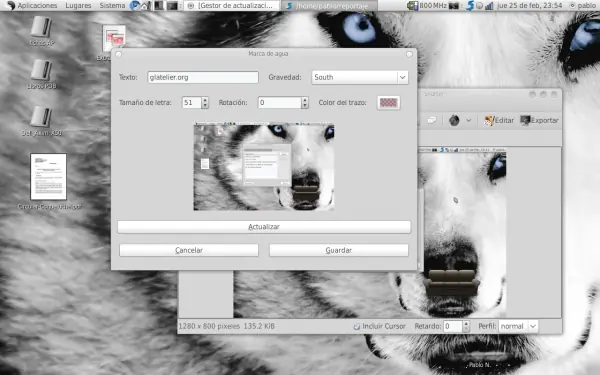This screenshot has height=375, width=600.
Task: Open the Sistema menu
Action: tap(112, 5)
